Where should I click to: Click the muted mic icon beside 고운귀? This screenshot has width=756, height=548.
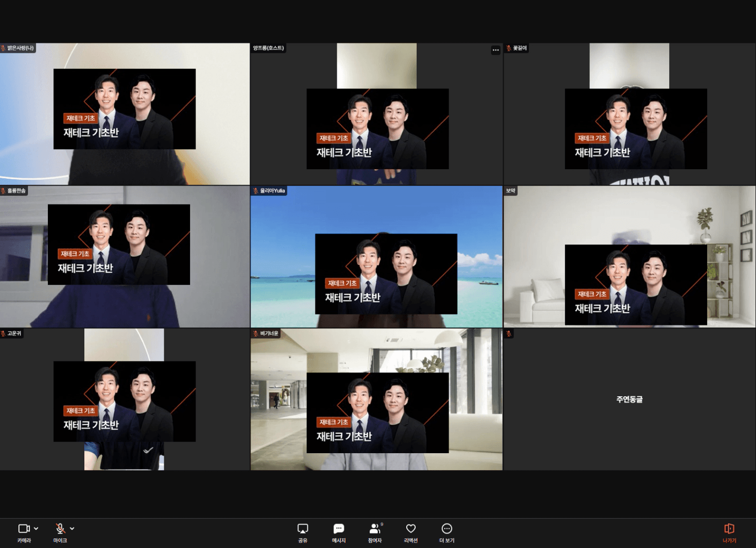coord(3,333)
